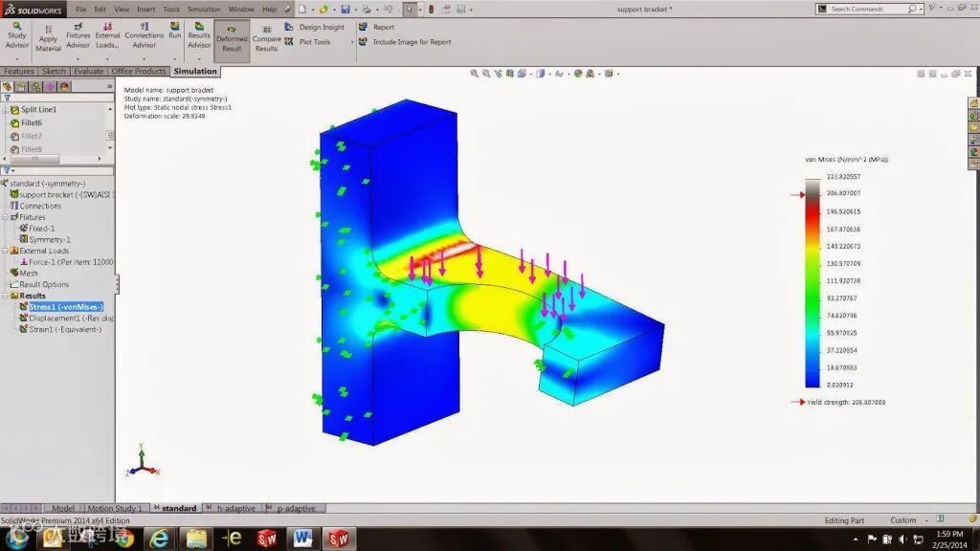The image size is (980, 551).
Task: Click the Undo icon
Action: tap(389, 10)
